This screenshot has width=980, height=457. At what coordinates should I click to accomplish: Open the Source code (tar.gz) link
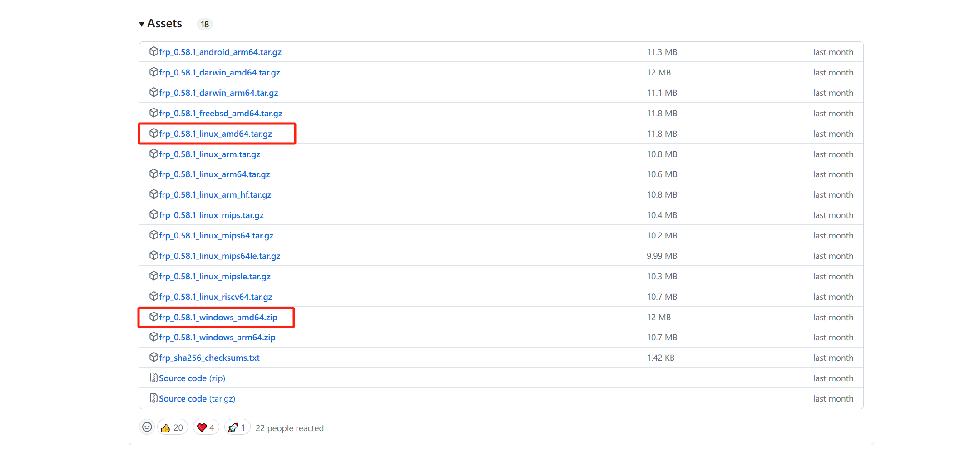coord(197,399)
